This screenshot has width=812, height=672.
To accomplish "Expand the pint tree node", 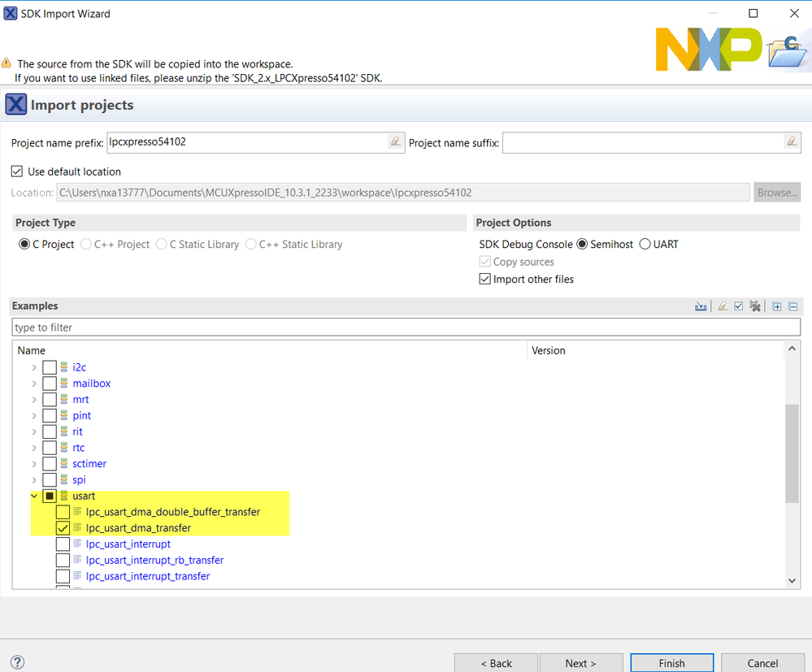I will pos(34,416).
